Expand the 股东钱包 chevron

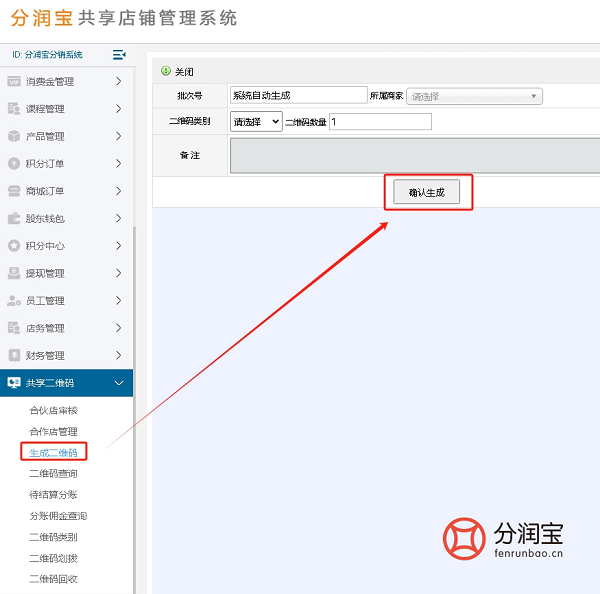coord(119,219)
